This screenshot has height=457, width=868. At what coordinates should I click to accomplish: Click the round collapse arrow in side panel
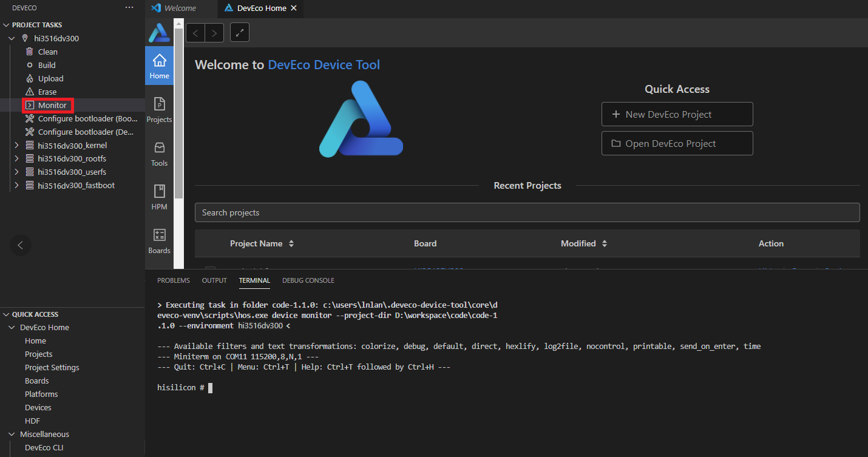tap(20, 245)
